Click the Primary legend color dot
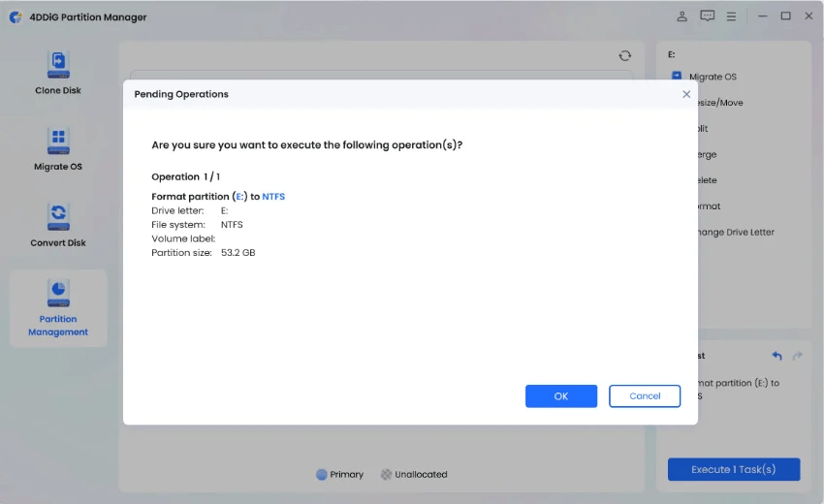The height and width of the screenshot is (504, 824). point(321,475)
